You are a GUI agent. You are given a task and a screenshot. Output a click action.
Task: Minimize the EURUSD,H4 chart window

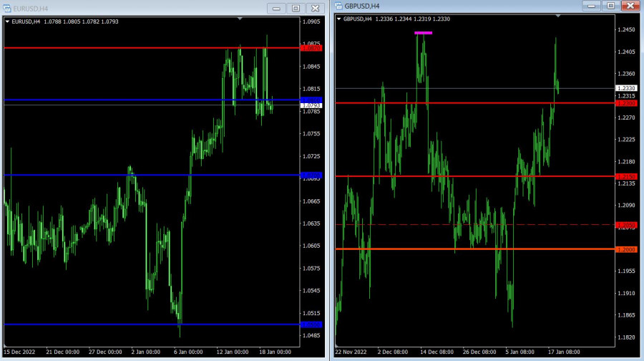click(x=277, y=8)
